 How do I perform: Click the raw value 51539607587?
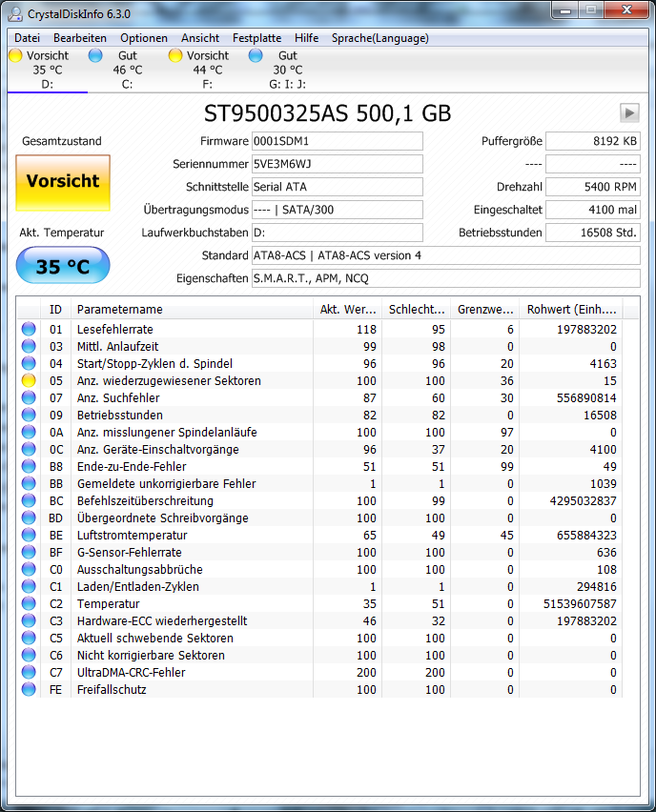click(580, 604)
